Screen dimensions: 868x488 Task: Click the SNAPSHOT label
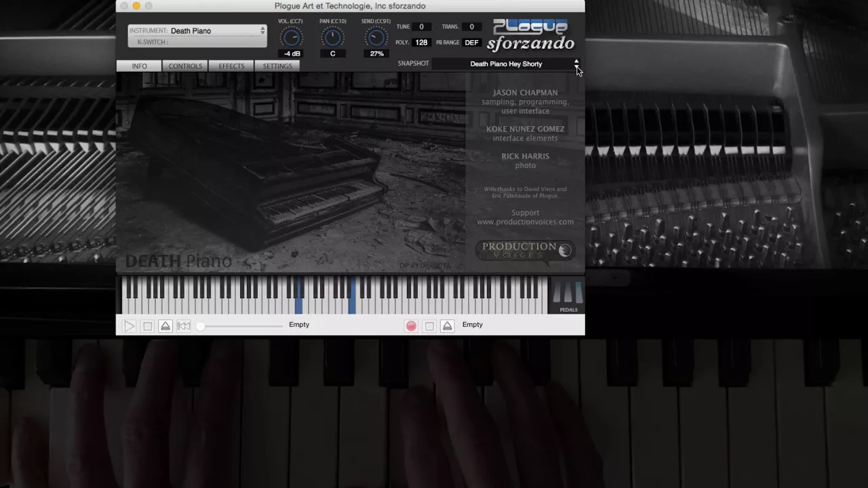pos(414,64)
